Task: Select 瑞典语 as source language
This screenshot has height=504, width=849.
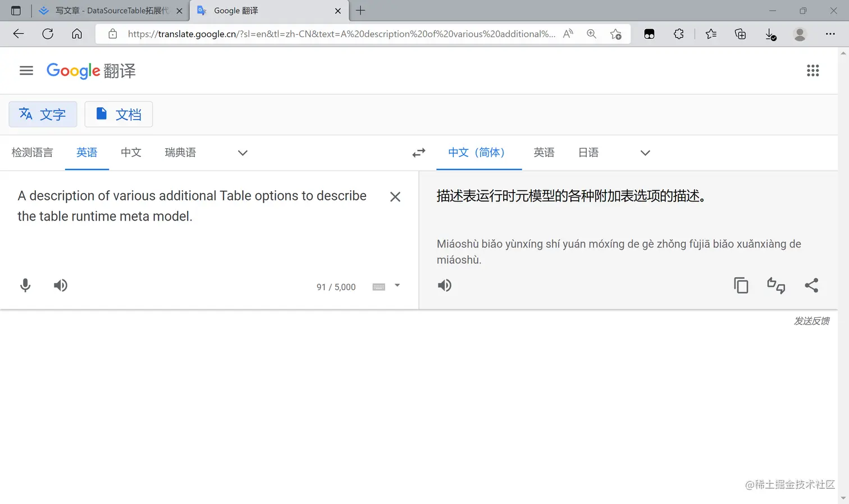Action: tap(180, 153)
